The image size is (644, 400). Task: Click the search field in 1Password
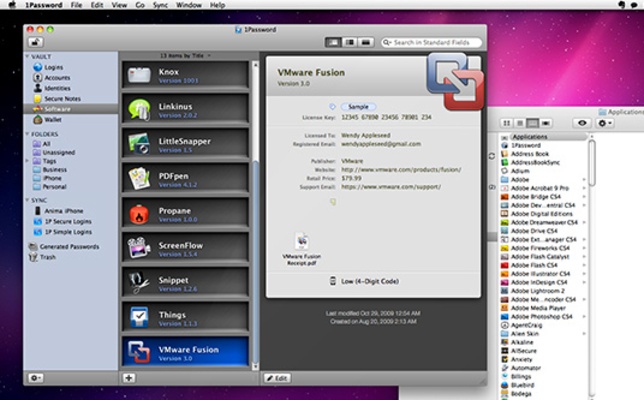pos(431,42)
